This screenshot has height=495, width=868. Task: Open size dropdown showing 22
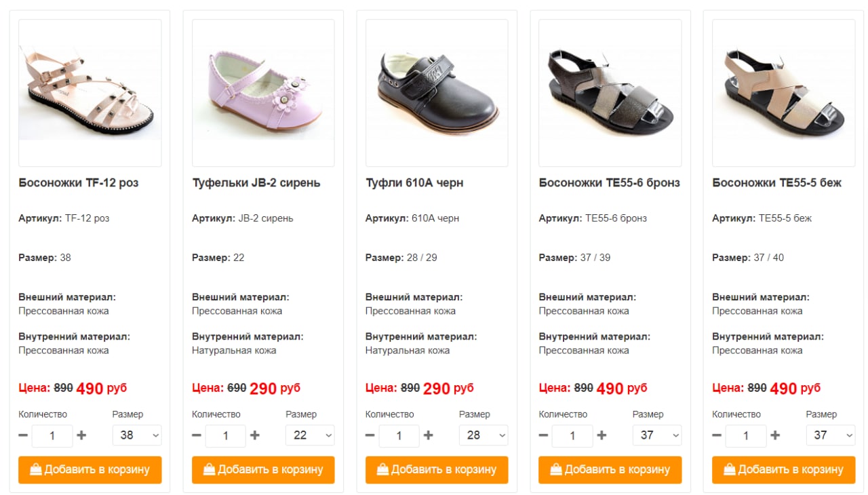coord(311,435)
